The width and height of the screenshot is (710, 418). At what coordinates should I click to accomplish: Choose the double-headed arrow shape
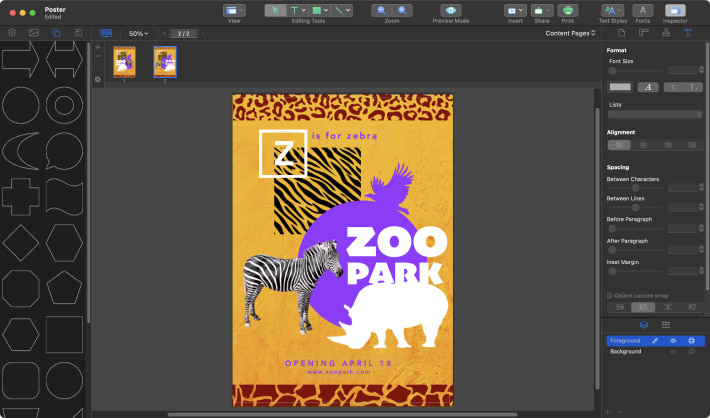pos(64,59)
